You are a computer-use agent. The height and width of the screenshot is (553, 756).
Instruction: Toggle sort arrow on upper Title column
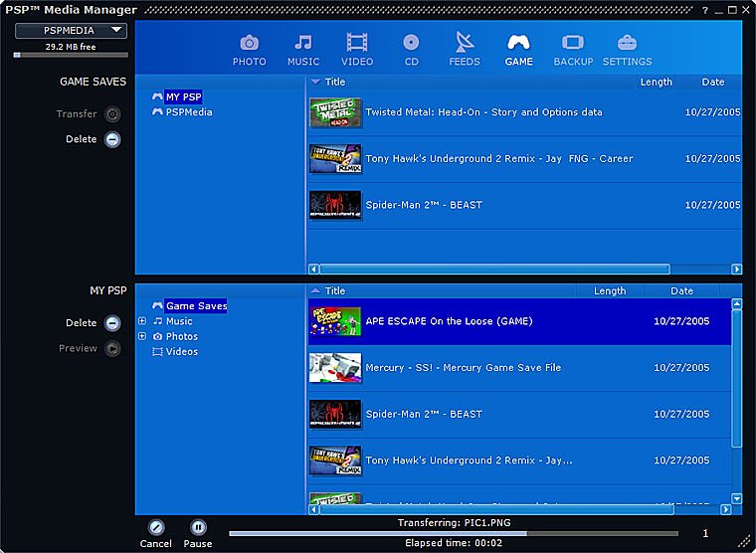(x=315, y=82)
